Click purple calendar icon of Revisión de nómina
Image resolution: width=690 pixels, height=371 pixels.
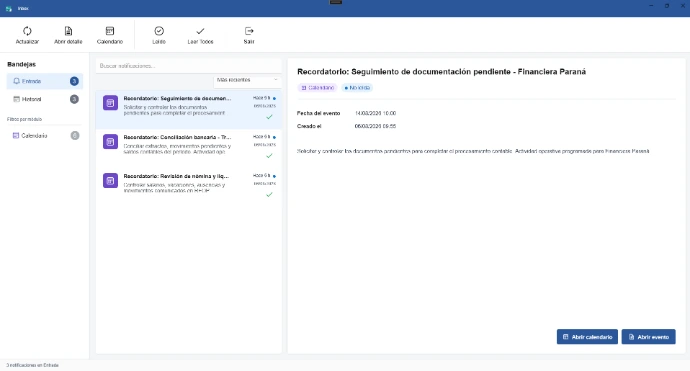point(110,180)
